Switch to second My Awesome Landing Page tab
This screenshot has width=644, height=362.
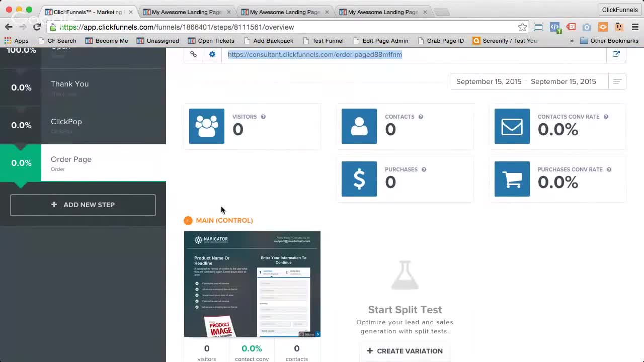(x=186, y=12)
